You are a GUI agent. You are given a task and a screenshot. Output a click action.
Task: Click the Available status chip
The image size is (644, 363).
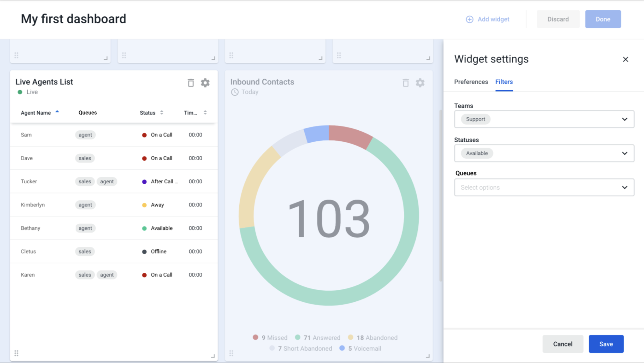477,153
